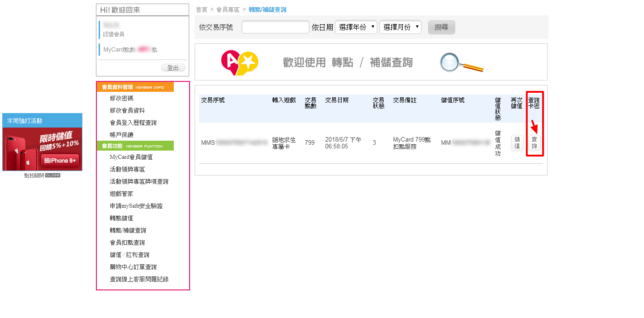The image size is (644, 318).
Task: Open the iPhone 8+ promotion banner
Action: 43,149
